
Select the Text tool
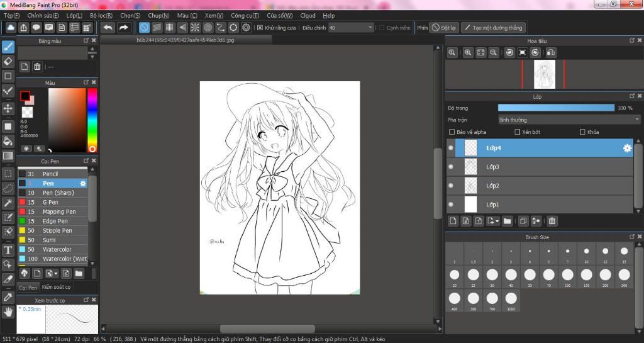[8, 250]
